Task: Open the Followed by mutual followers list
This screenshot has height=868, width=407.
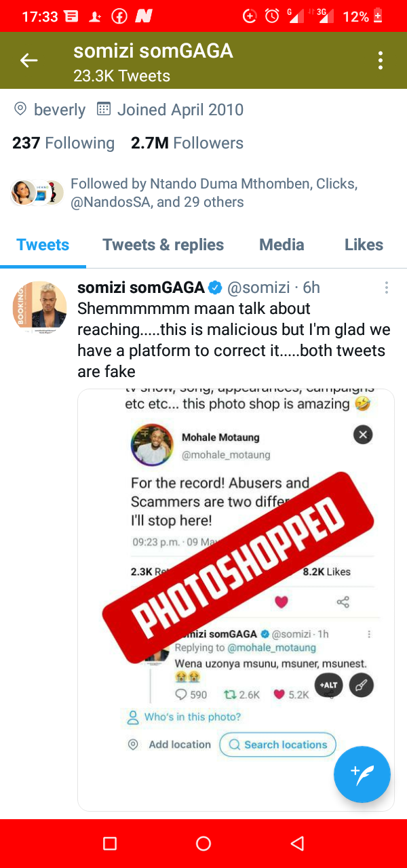Action: coord(185,193)
